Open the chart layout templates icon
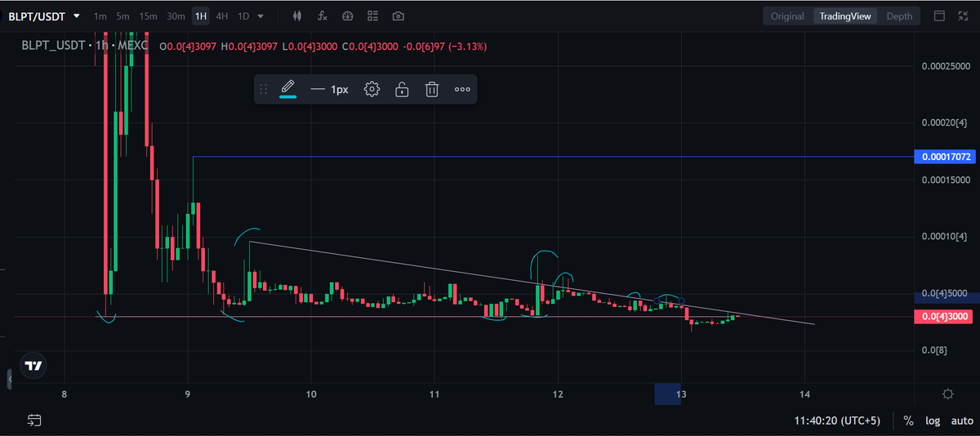 click(x=373, y=16)
